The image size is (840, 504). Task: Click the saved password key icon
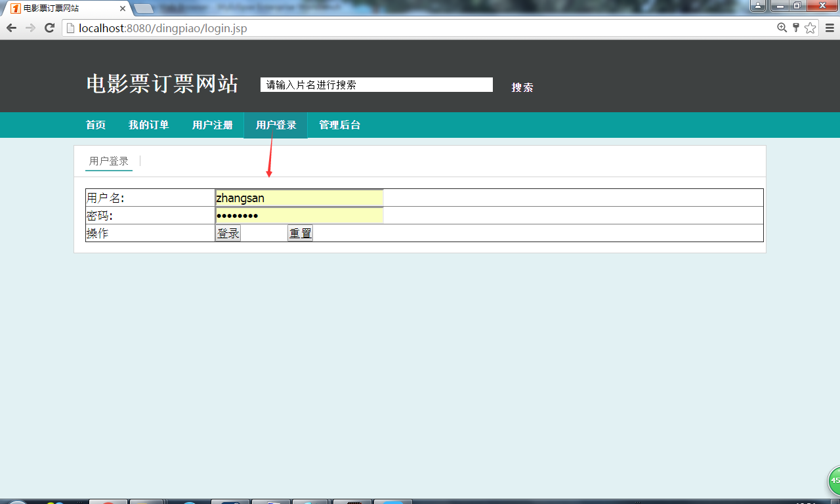pos(796,28)
